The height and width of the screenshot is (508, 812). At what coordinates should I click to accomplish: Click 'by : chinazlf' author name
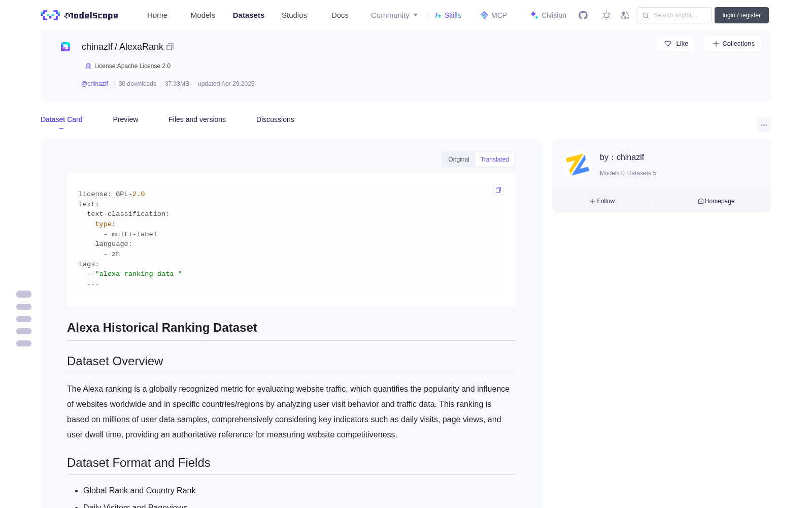point(622,157)
